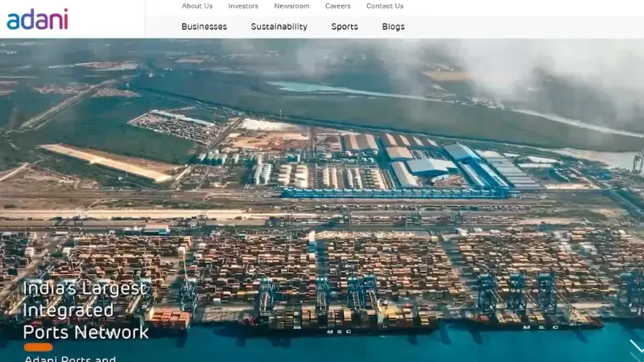
Task: Click the India's Largest Integrated Ports Network heading
Action: pos(85,311)
